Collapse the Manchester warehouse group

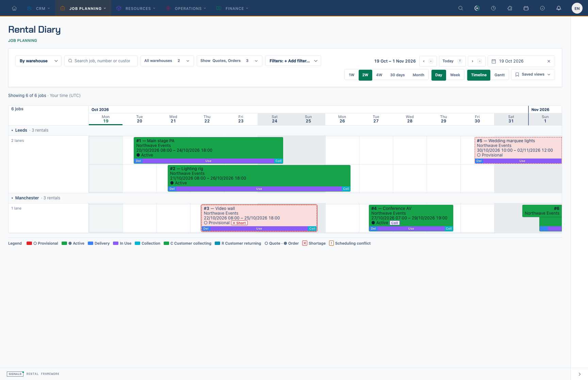12,198
